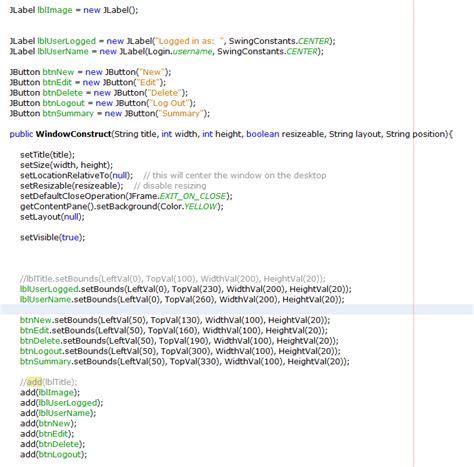Click the "Summary" button label string

click(x=181, y=113)
